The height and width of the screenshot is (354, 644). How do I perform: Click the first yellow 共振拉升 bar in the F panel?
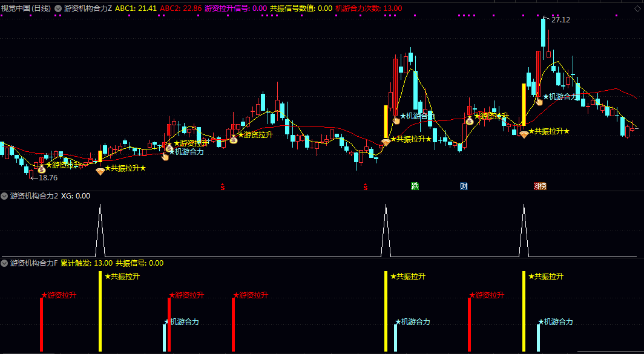[100, 311]
